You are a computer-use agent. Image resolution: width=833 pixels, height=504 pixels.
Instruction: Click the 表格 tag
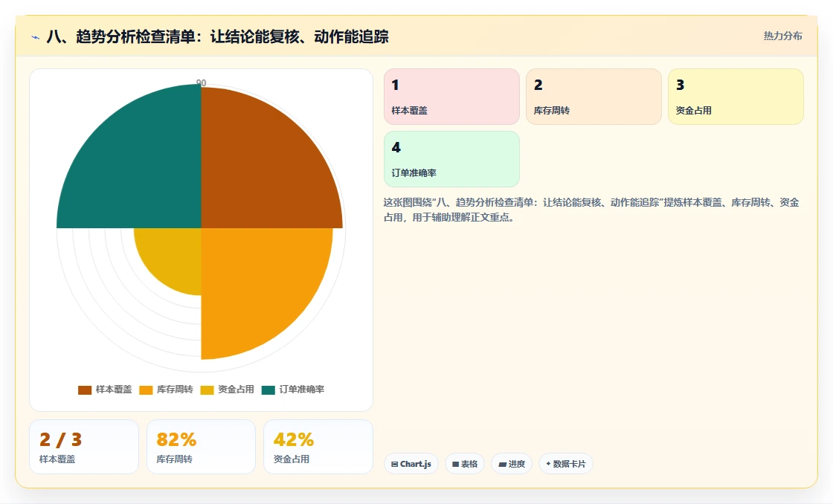point(465,464)
